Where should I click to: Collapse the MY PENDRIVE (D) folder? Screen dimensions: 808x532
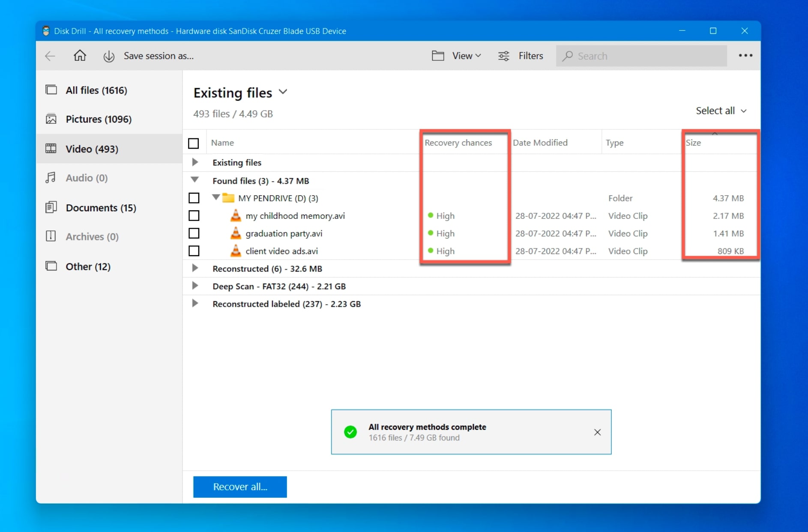[x=216, y=197]
